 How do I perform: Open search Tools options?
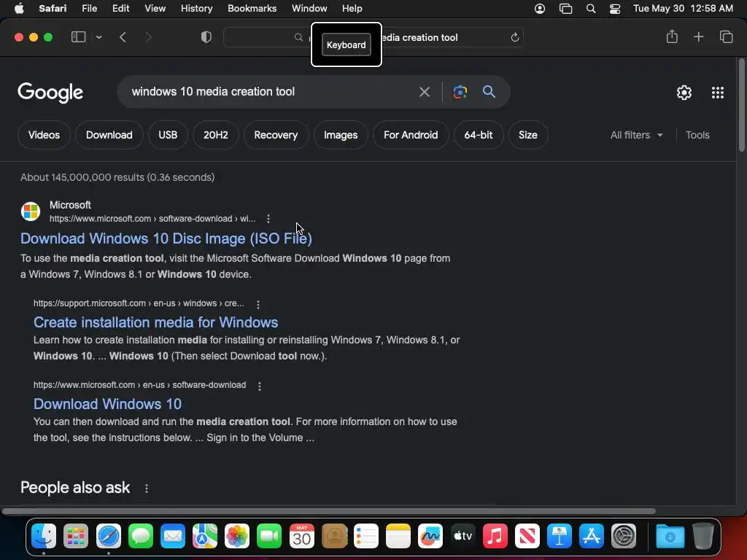pos(697,135)
